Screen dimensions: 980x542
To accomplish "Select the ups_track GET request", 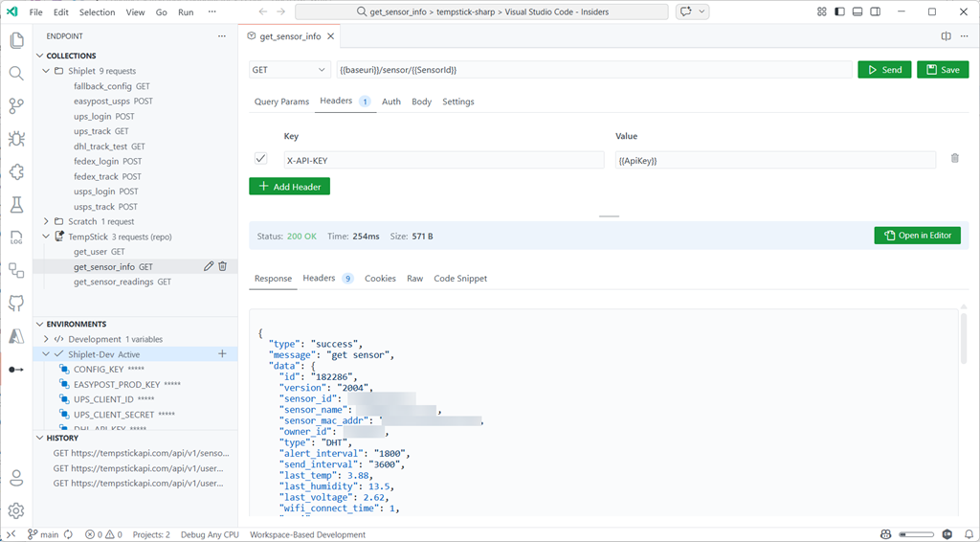I will [101, 131].
